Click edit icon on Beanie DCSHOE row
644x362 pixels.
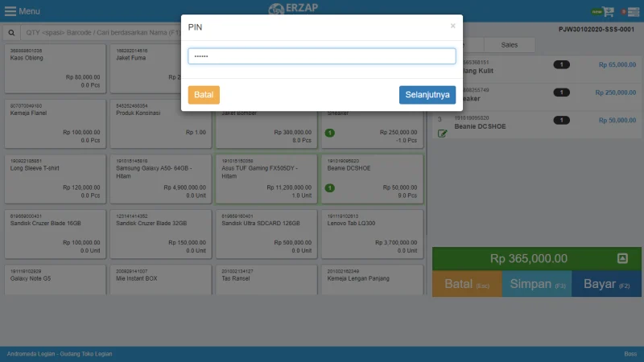(x=442, y=134)
